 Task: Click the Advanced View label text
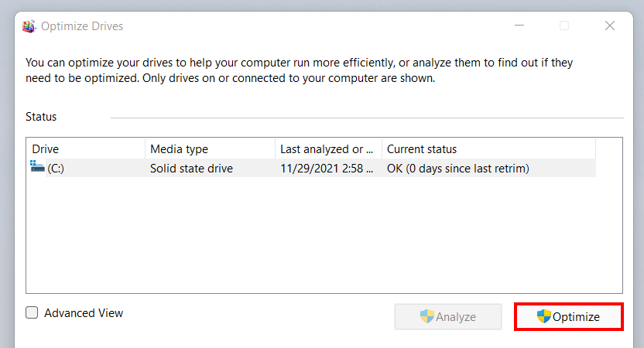point(84,313)
